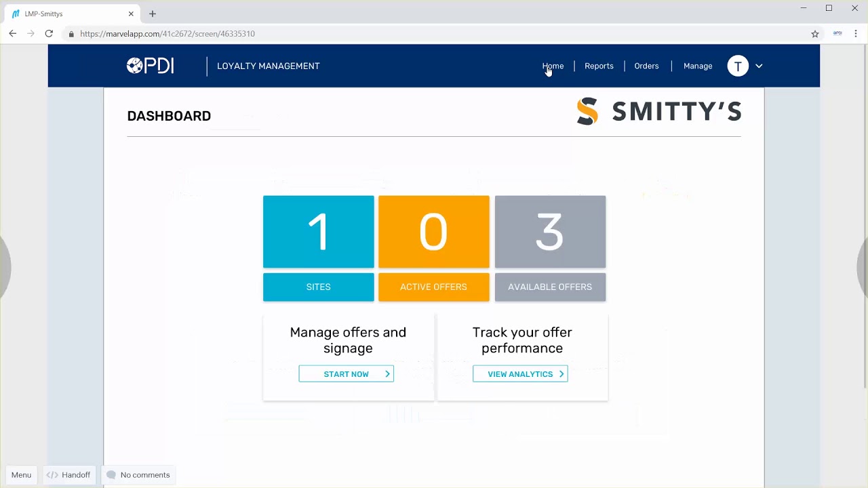Open the Orders menu
The width and height of the screenshot is (868, 488).
646,66
